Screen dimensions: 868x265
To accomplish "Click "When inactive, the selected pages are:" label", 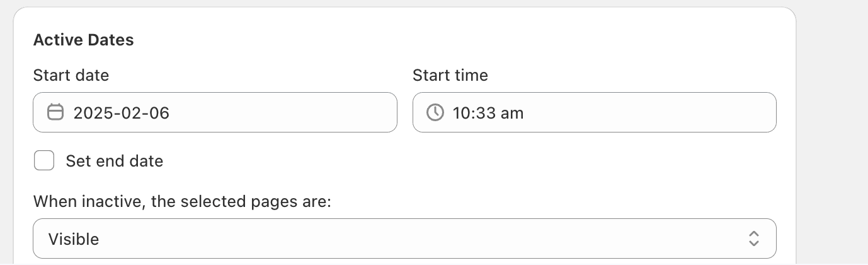I will pyautogui.click(x=182, y=201).
